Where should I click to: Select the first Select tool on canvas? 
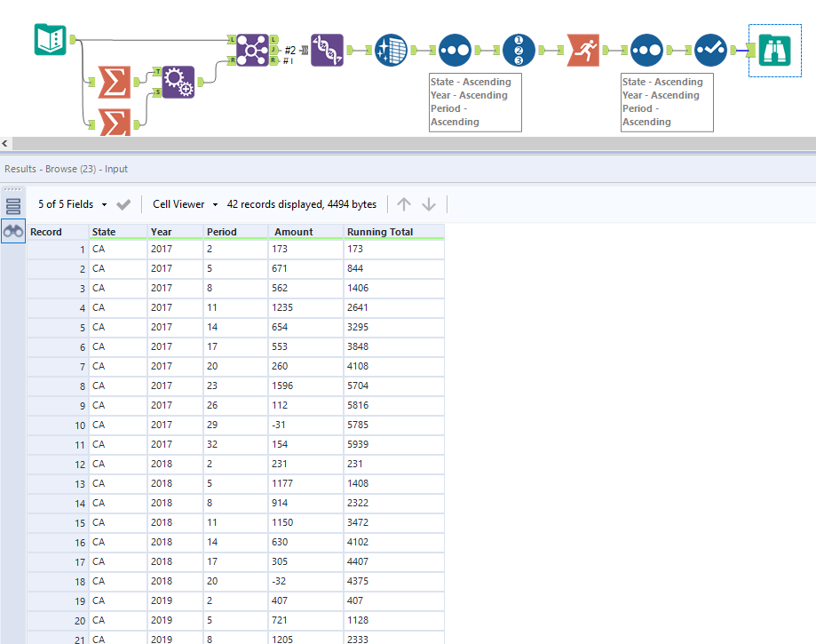click(x=455, y=51)
